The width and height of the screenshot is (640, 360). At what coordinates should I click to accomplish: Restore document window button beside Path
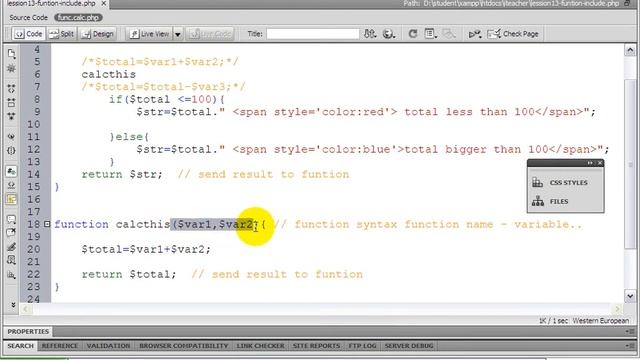(x=627, y=3)
